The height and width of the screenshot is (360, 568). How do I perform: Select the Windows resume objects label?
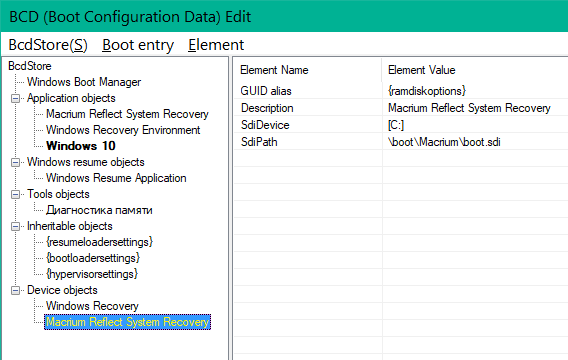[x=85, y=162]
